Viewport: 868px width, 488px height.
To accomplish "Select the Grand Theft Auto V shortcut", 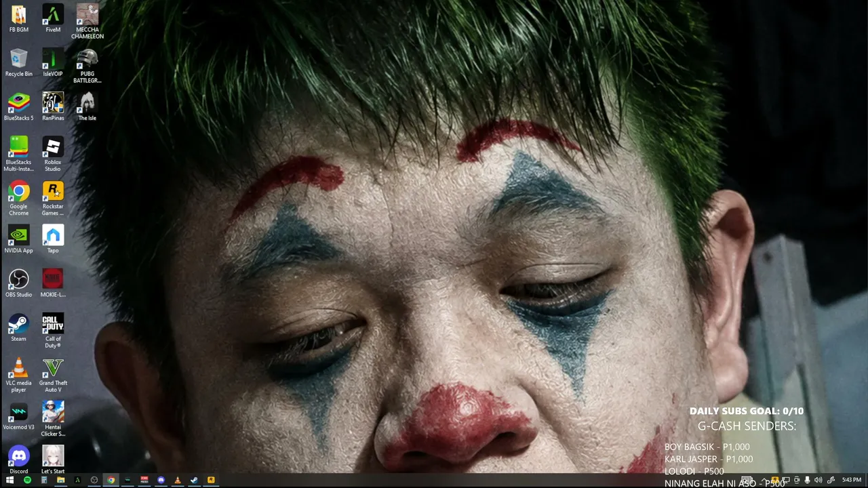I will pos(53,374).
